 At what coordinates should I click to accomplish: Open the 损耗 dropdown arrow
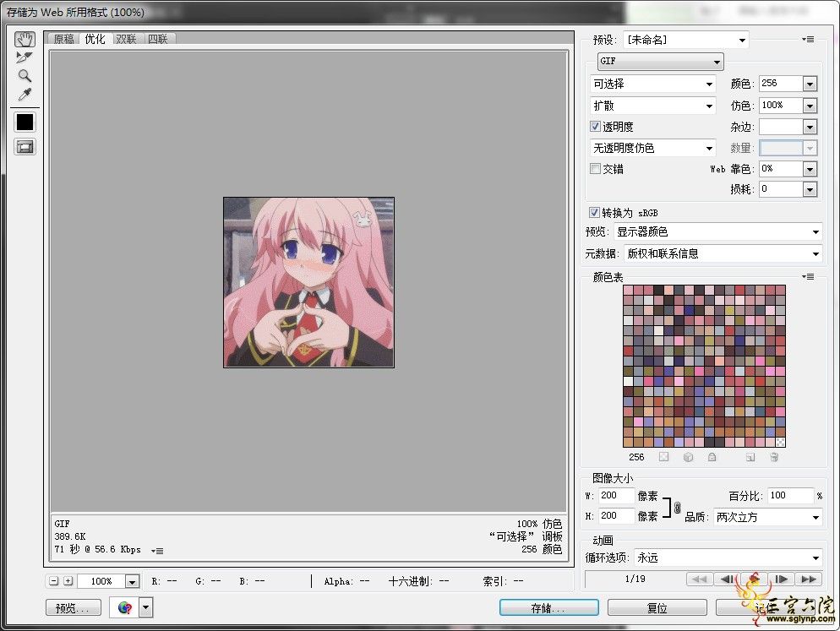(810, 189)
